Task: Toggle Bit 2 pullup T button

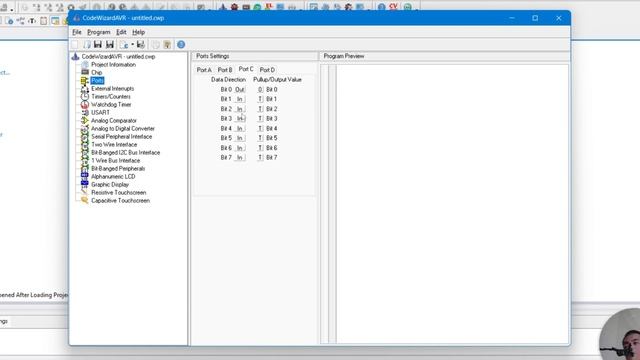Action: (260, 109)
